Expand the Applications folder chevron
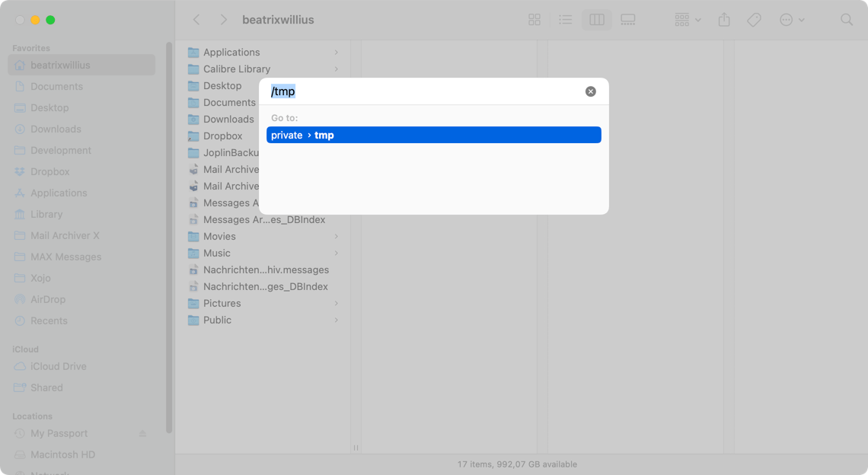The width and height of the screenshot is (868, 475). 337,52
